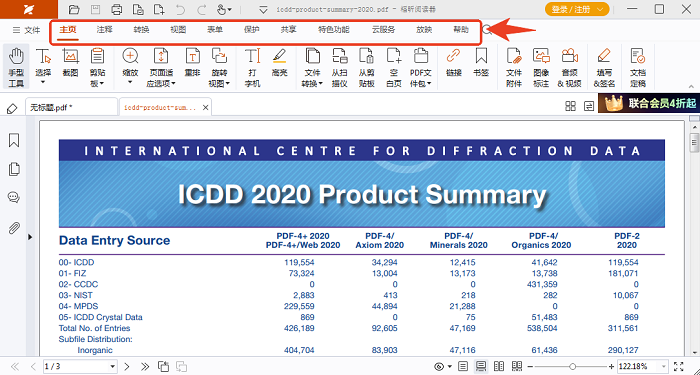Select the Typewriter (打字机) tool
The height and width of the screenshot is (375, 700).
pos(252,67)
